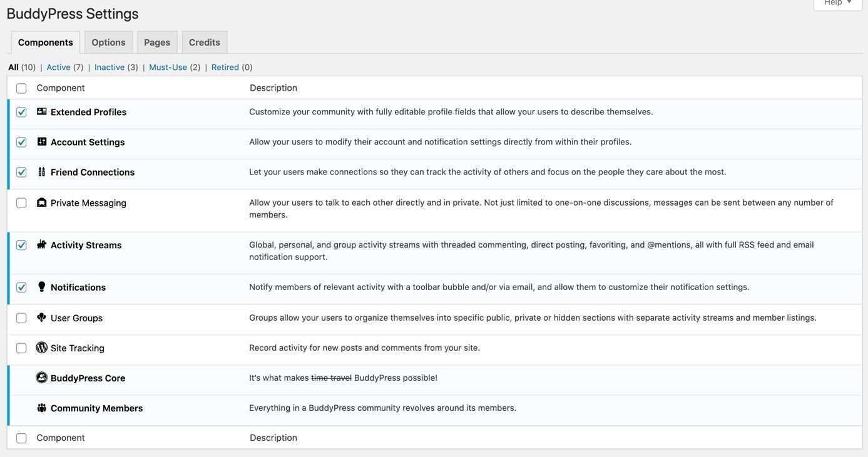Click the Site Tracking WordPress icon
Screen dimensions: 868x457
(x=42, y=348)
